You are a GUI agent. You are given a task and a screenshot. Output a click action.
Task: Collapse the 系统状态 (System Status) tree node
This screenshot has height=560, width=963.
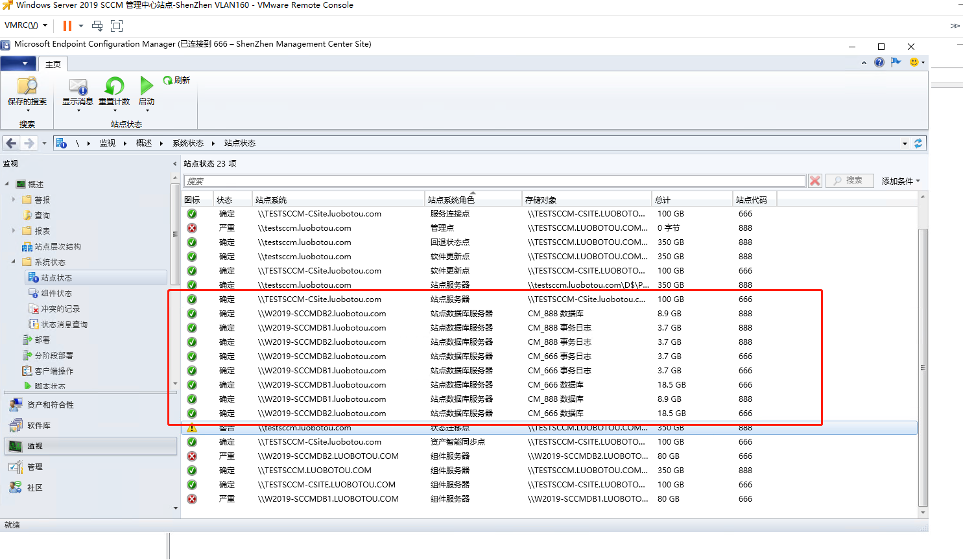click(14, 262)
